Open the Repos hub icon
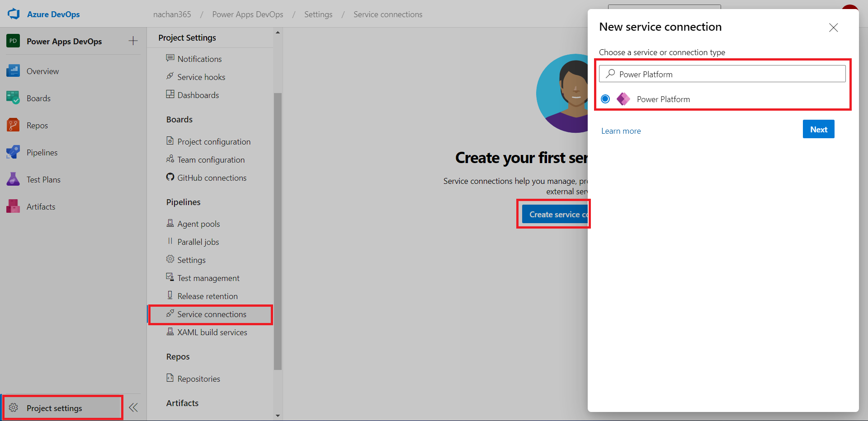Image resolution: width=868 pixels, height=421 pixels. pos(13,125)
